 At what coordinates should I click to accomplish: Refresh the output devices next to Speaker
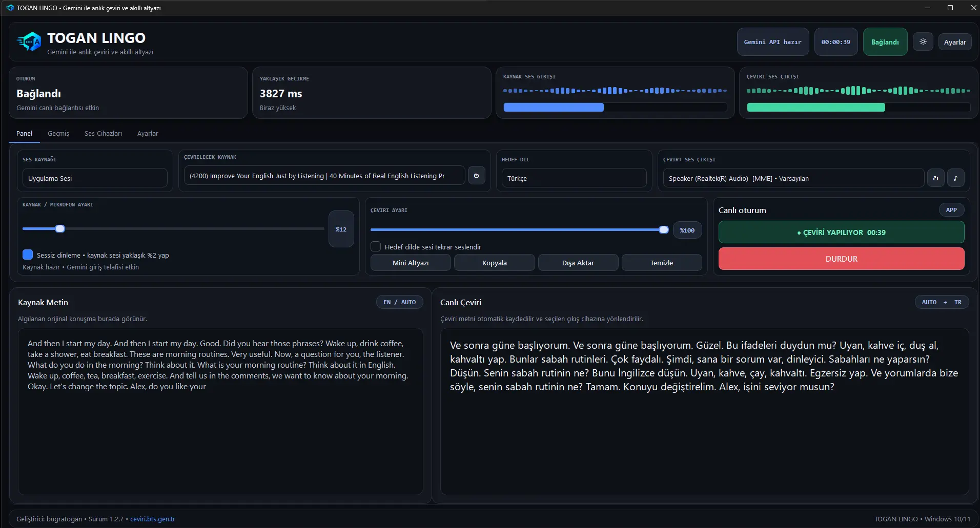point(935,178)
